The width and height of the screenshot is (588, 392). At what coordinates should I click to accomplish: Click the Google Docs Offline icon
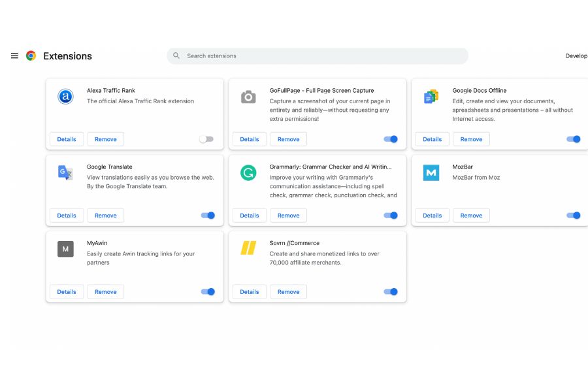(x=431, y=96)
